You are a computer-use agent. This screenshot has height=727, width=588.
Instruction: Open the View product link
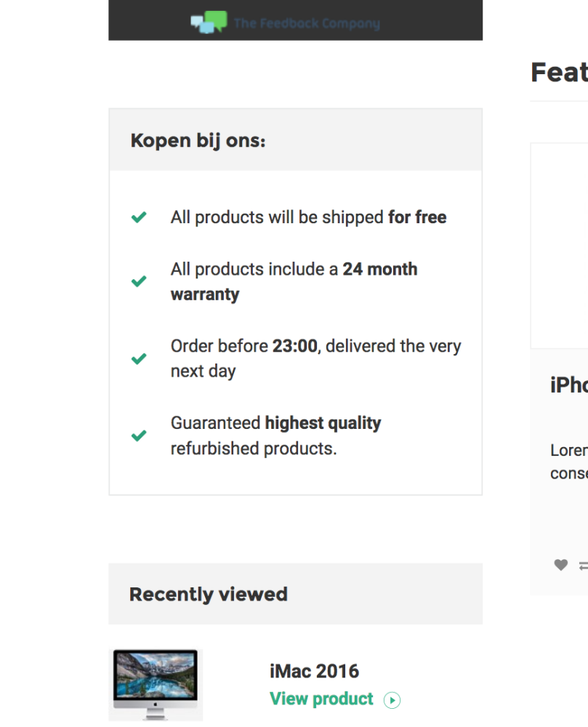(x=321, y=699)
